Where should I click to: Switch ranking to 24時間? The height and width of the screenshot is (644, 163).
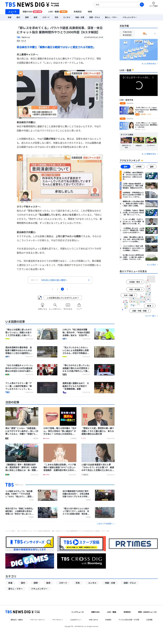click(x=138, y=166)
